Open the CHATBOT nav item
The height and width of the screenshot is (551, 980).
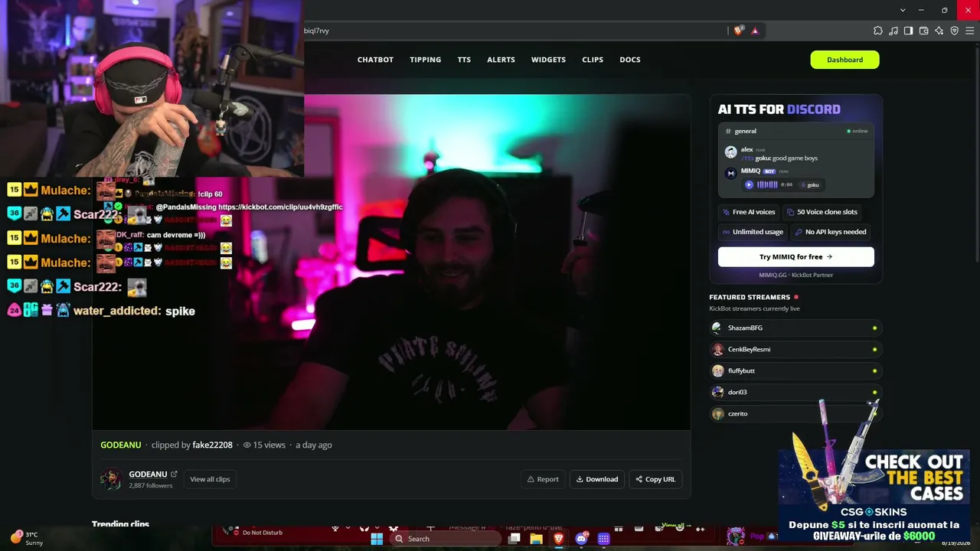(375, 60)
